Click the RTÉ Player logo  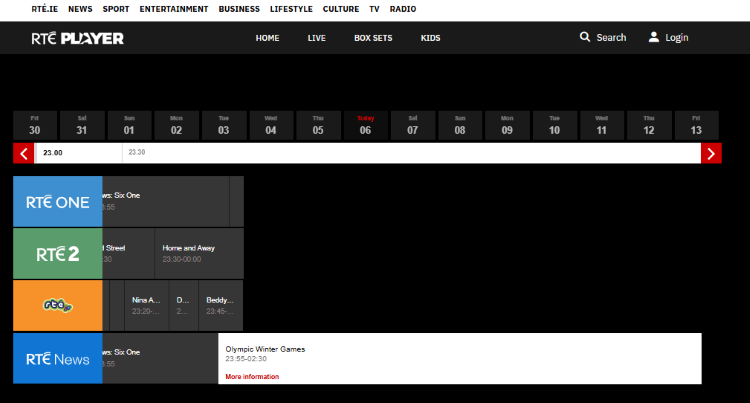coord(76,38)
